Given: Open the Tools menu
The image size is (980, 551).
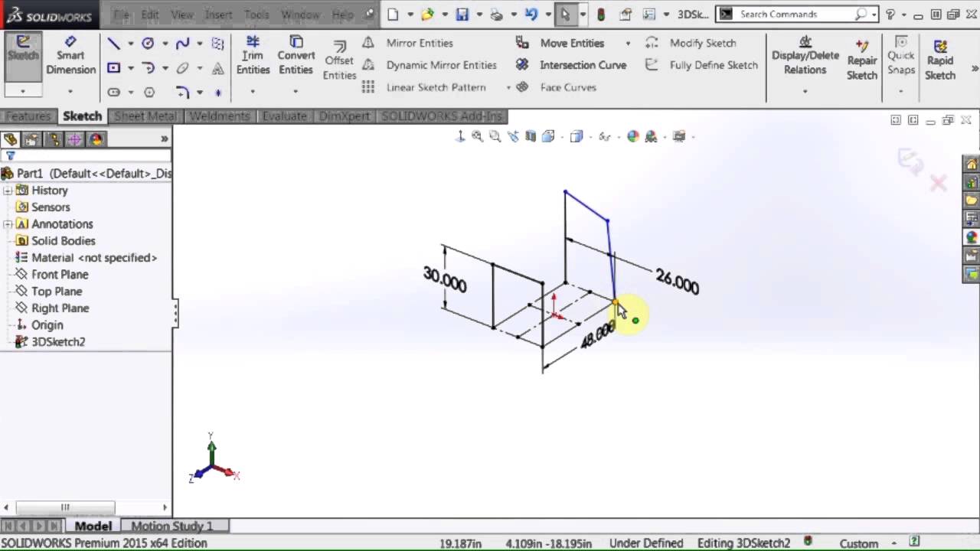Looking at the screenshot, I should point(256,14).
